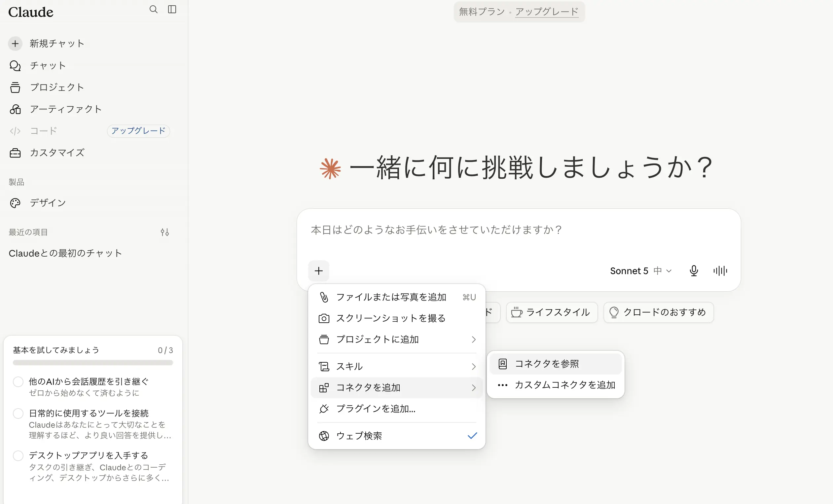Click the アーティファクト shapes icon

click(15, 109)
